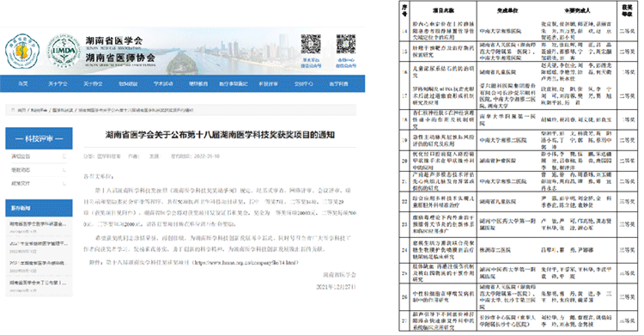This screenshot has width=644, height=335.
Task: Click the 新闻资讯 blue sidebar header
Action: [39, 208]
